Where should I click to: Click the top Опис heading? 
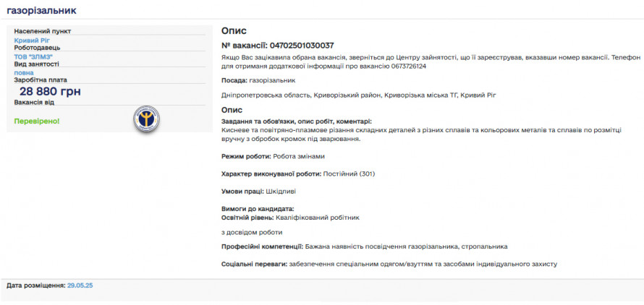pos(234,30)
